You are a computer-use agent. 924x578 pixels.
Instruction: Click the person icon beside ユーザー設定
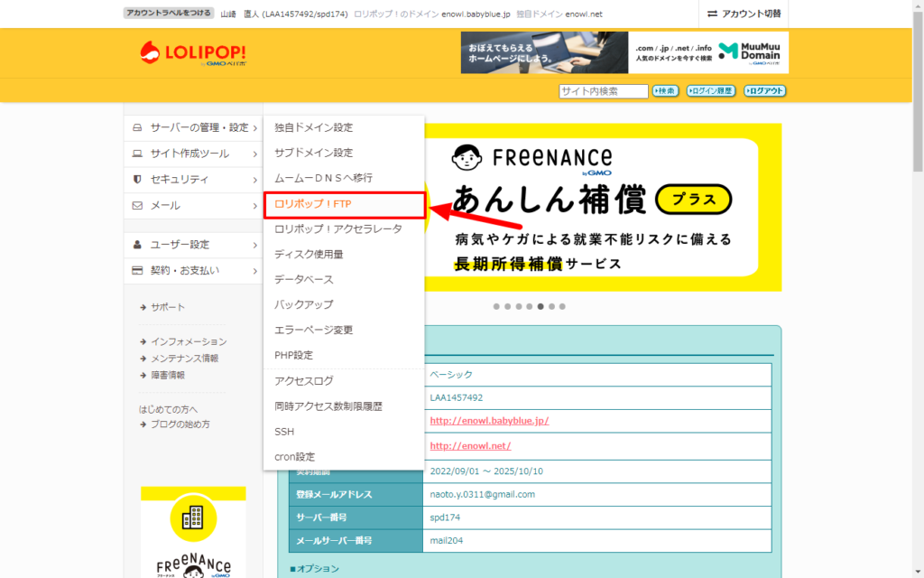click(137, 245)
